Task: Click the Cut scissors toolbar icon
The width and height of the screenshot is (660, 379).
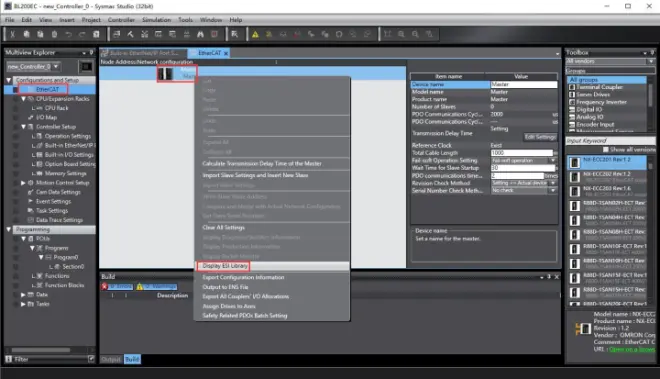Action: pos(13,34)
